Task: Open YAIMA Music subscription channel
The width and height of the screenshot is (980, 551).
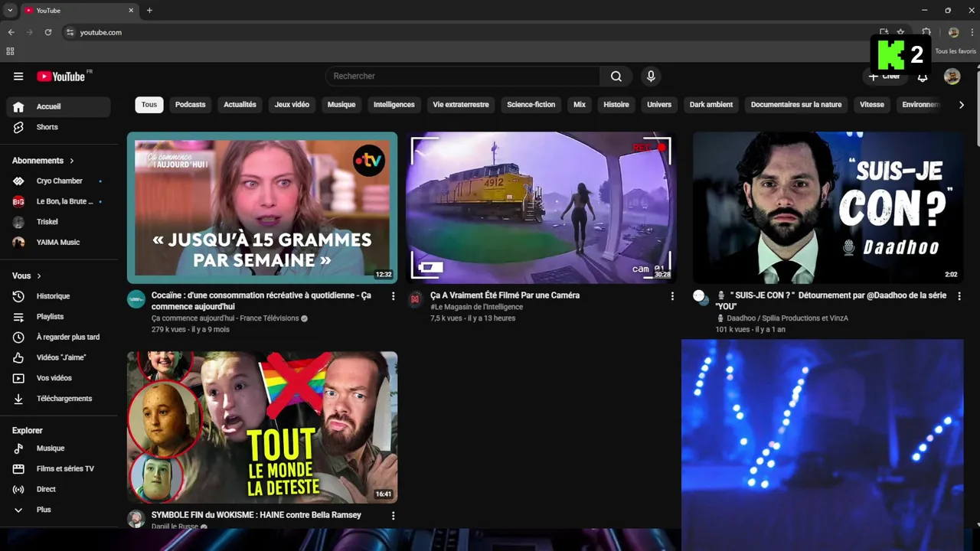Action: pos(58,243)
